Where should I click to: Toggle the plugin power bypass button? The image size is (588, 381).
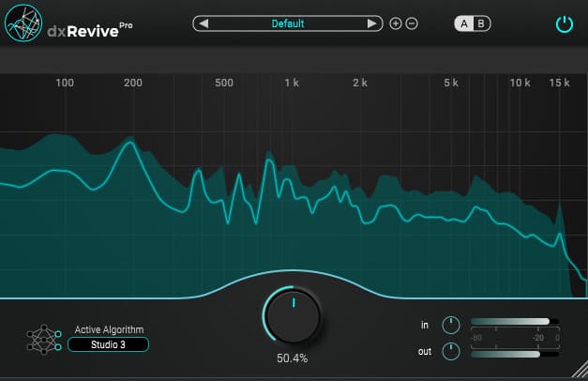(x=564, y=24)
